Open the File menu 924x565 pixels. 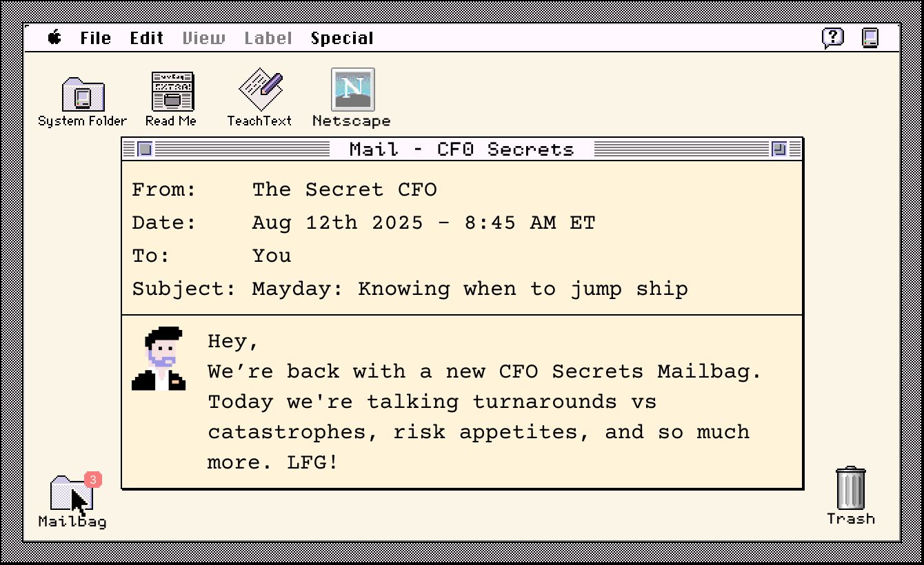tap(95, 38)
